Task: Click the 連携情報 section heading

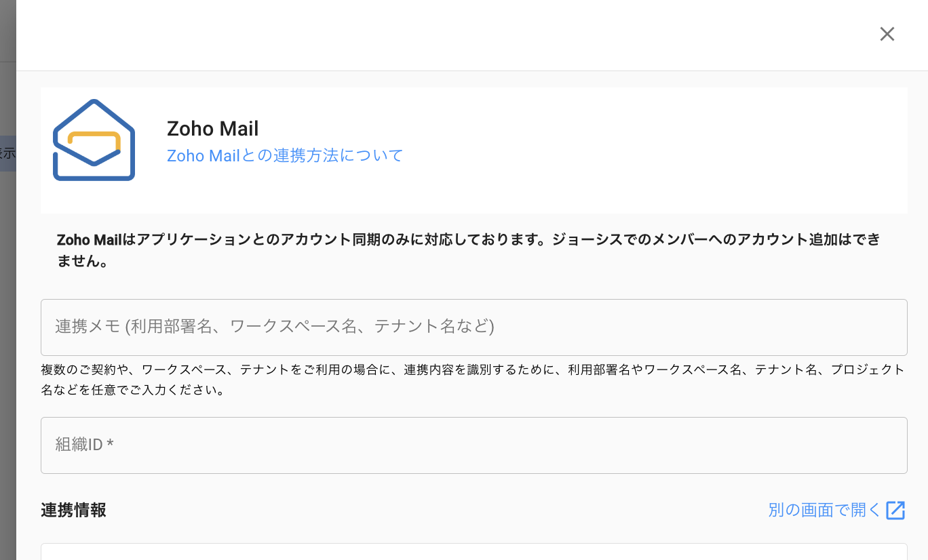Action: (73, 511)
